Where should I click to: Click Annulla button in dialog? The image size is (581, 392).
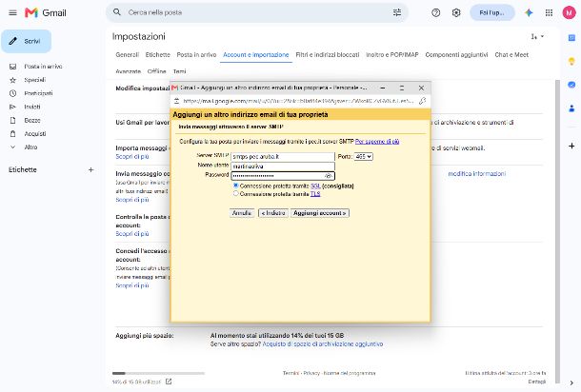coord(242,213)
